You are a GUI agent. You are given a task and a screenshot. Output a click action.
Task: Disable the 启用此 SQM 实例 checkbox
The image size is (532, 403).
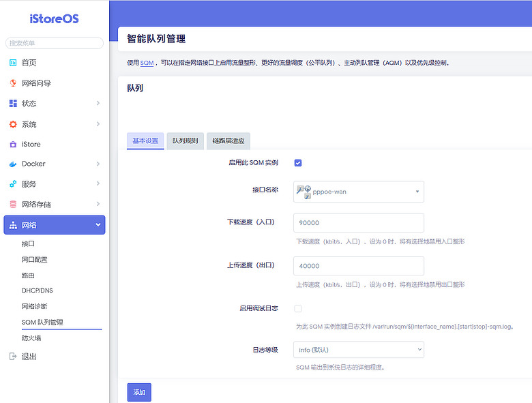(x=298, y=163)
